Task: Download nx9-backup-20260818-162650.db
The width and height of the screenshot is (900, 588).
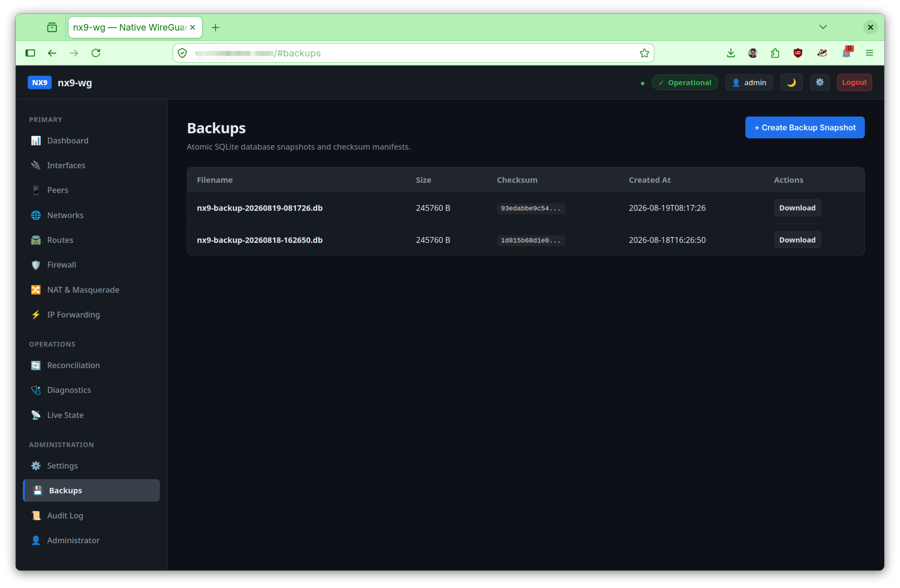Action: coord(797,240)
